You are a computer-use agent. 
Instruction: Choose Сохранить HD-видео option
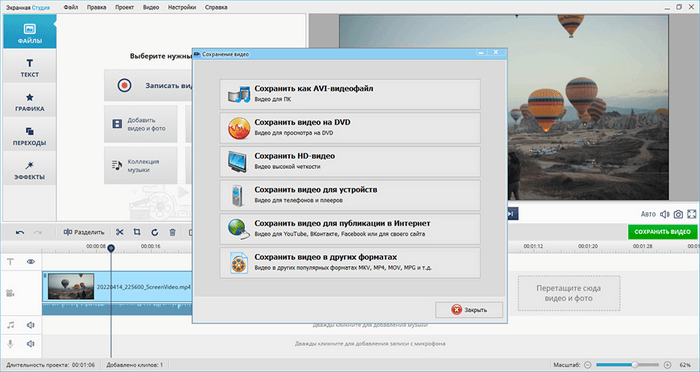click(350, 162)
